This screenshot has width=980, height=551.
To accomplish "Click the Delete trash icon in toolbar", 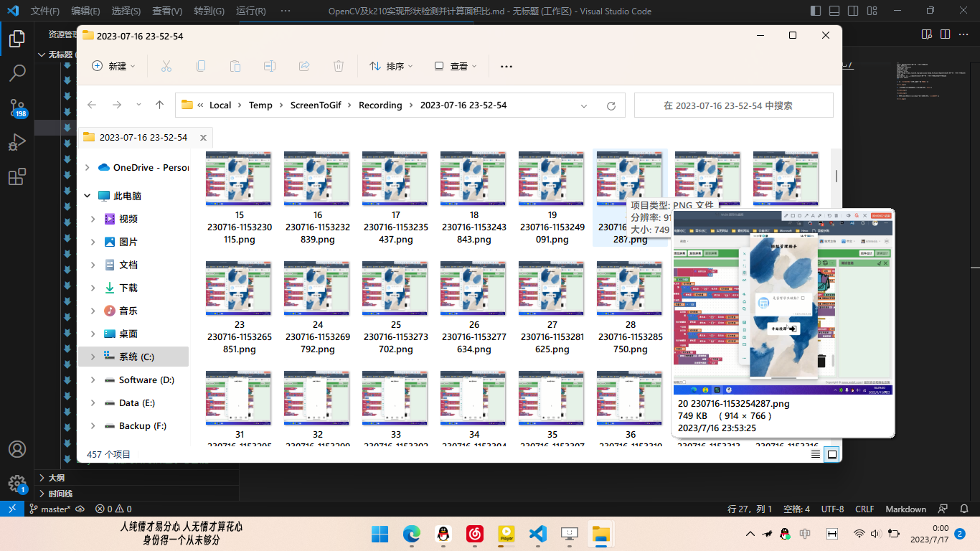I will [x=339, y=66].
